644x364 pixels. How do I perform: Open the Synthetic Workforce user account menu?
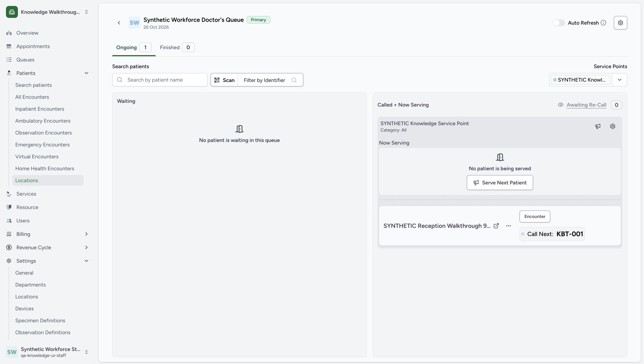tap(47, 352)
